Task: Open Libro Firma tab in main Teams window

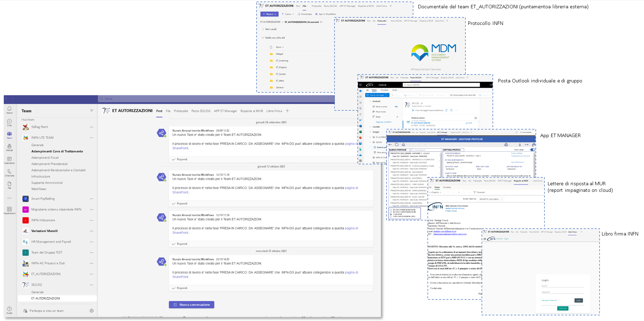Action: click(274, 111)
